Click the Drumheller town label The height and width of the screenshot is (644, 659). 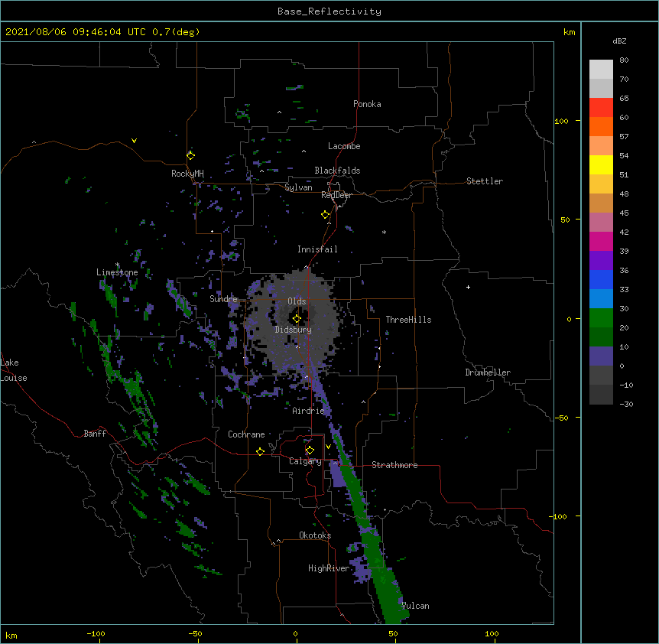(x=488, y=372)
